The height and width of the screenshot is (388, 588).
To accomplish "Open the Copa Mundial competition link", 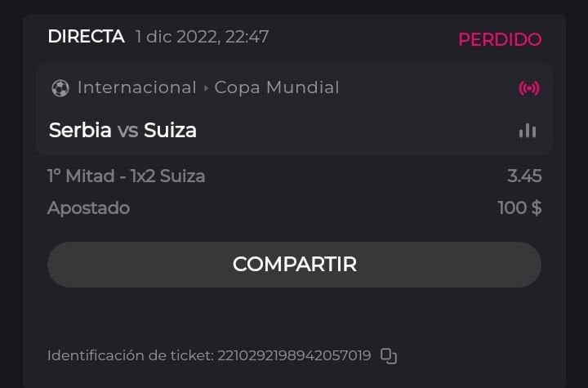I will pos(277,87).
